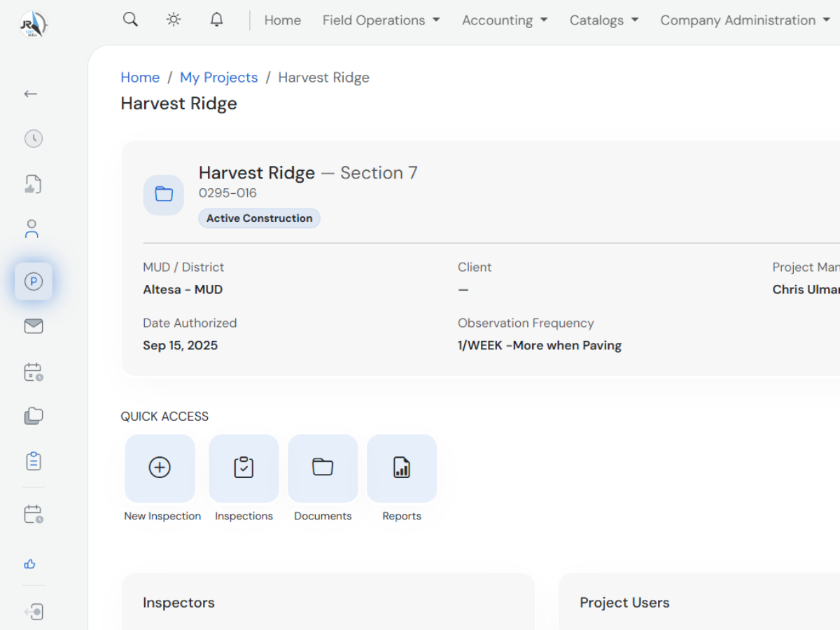
Task: Click the Project Manager name Chris
Action: (806, 290)
